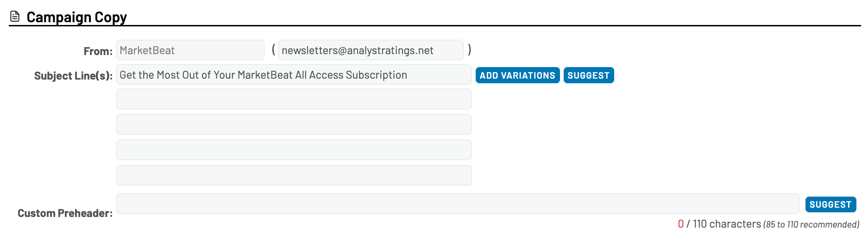The image size is (868, 235).
Task: Click the fourth empty subject line field
Action: [294, 150]
